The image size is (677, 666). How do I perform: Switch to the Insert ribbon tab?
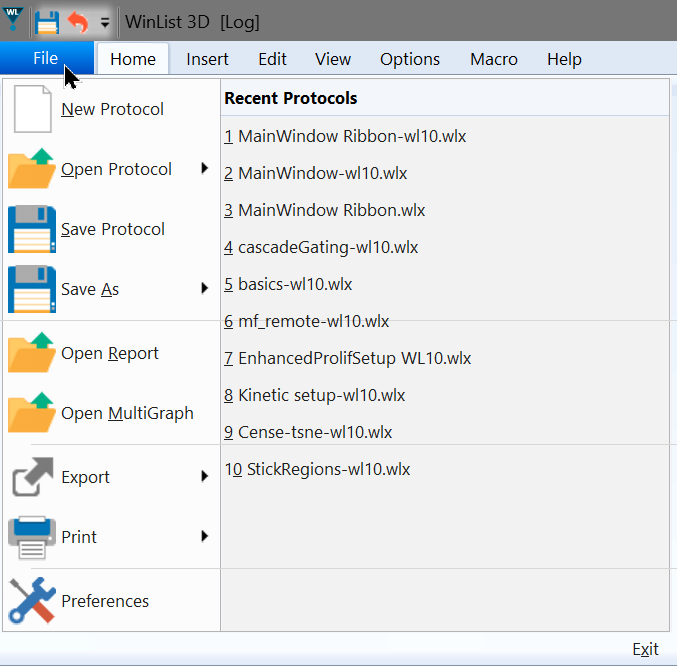pos(207,59)
